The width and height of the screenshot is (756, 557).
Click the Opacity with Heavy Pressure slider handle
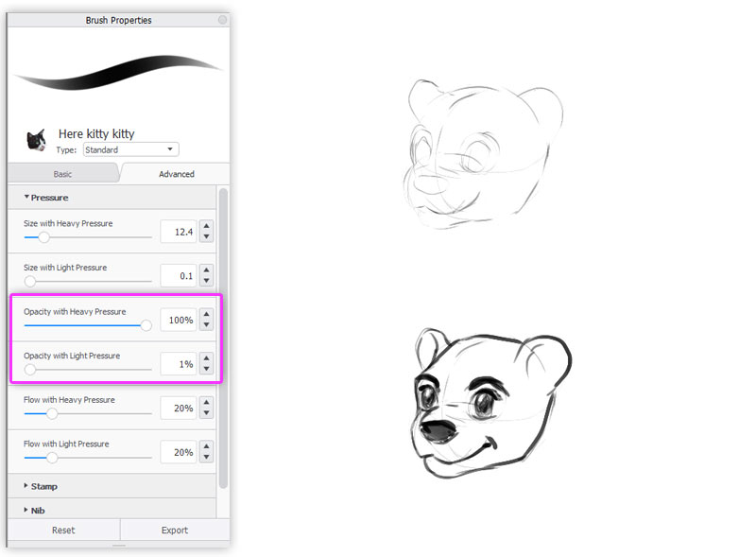146,326
